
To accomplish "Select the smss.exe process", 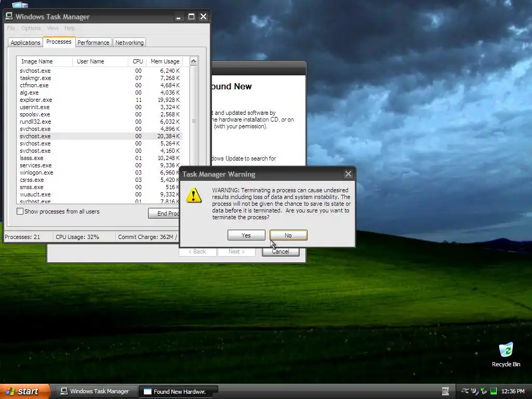I will click(99, 187).
